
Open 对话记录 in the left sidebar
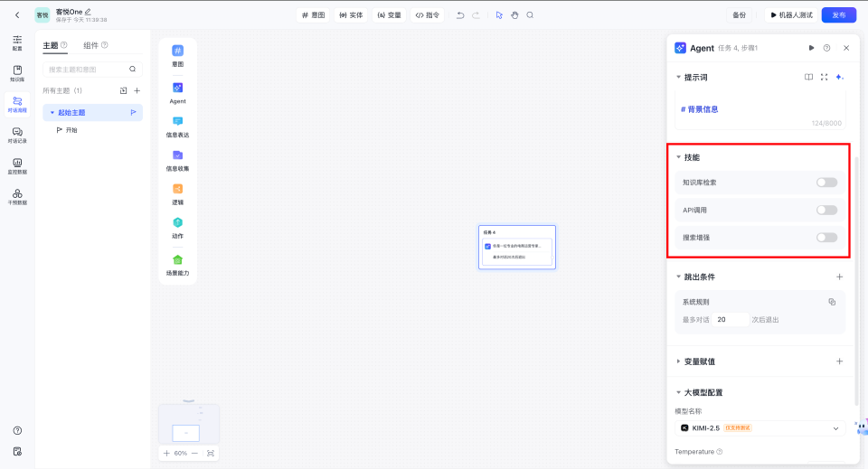[17, 136]
